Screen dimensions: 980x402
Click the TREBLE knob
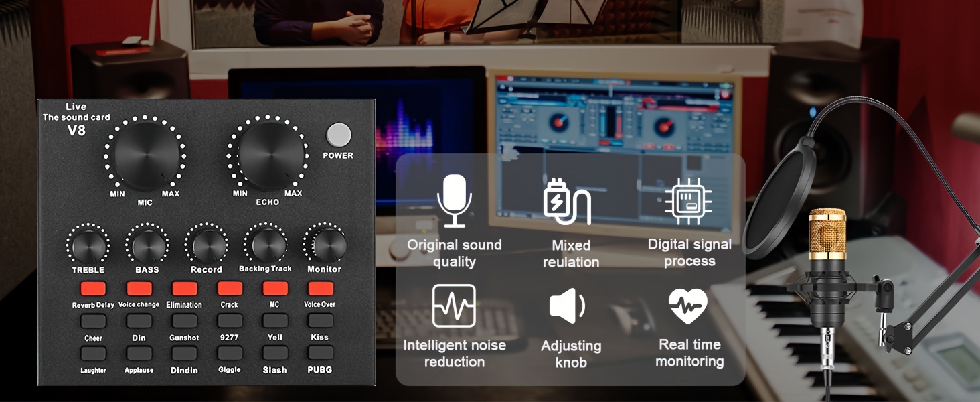click(x=88, y=246)
